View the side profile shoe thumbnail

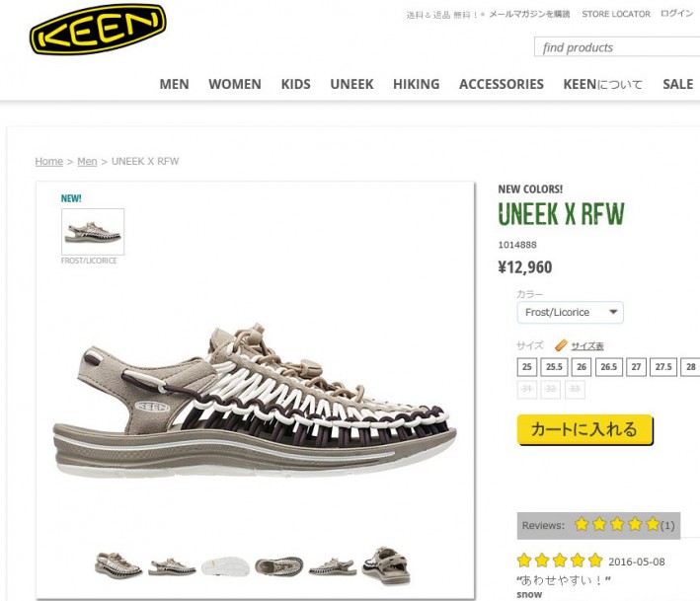coord(172,566)
